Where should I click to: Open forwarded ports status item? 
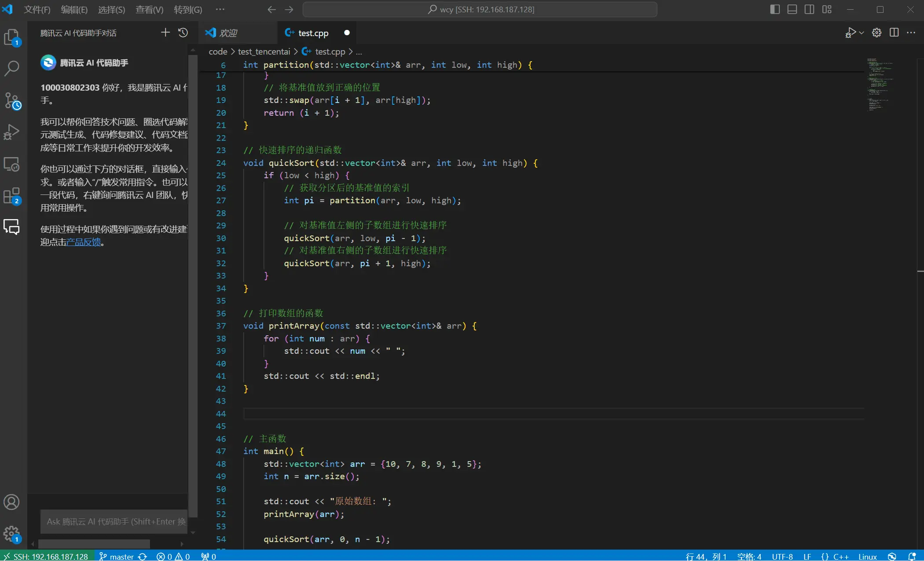pyautogui.click(x=209, y=556)
